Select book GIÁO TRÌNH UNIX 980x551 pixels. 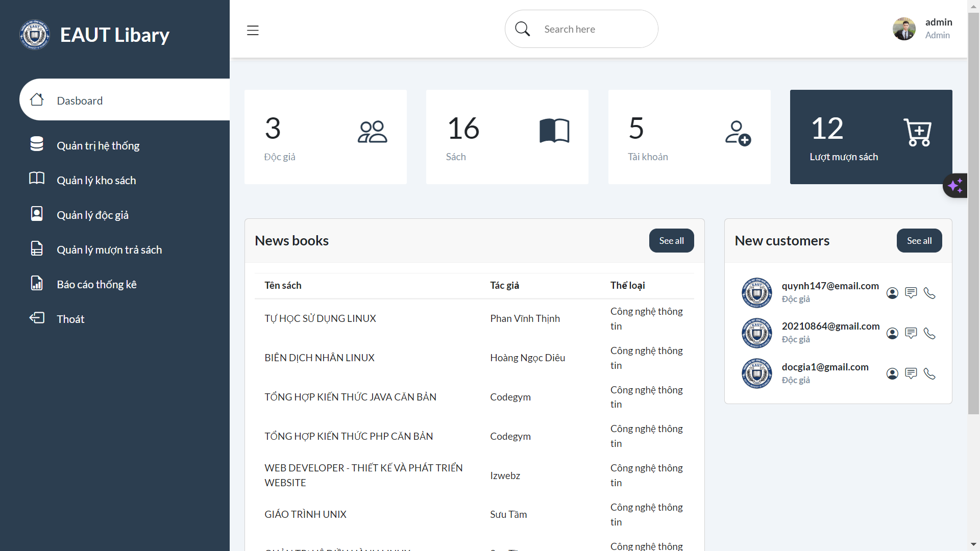305,514
